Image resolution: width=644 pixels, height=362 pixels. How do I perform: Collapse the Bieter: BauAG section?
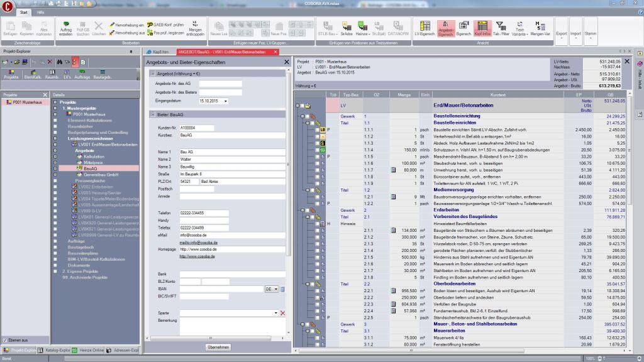click(x=152, y=114)
